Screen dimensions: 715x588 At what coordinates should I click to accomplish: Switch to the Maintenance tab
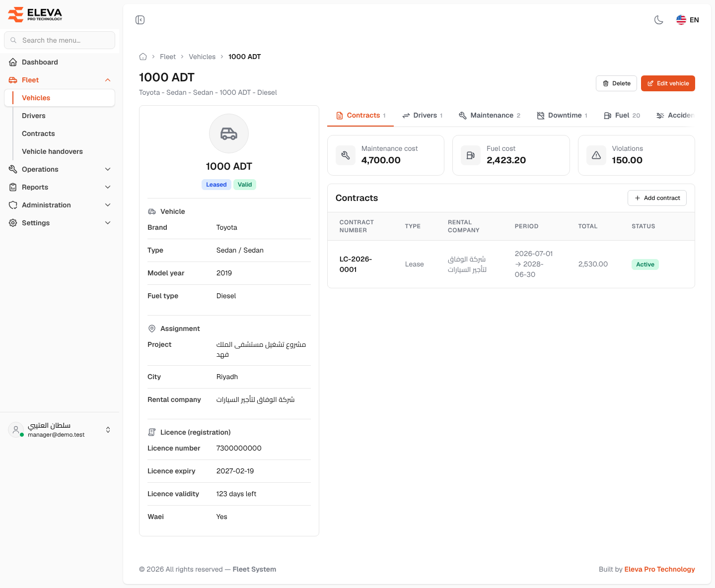point(490,115)
